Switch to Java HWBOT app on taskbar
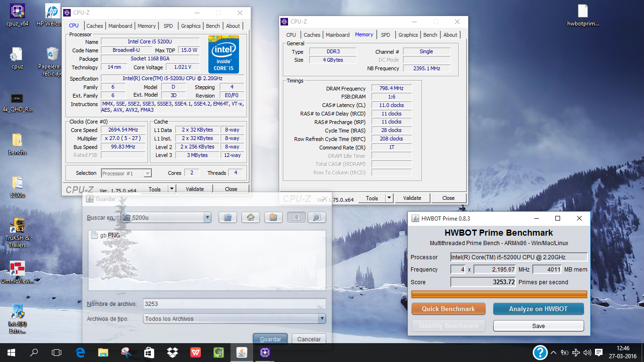644x362 pixels. 241,352
